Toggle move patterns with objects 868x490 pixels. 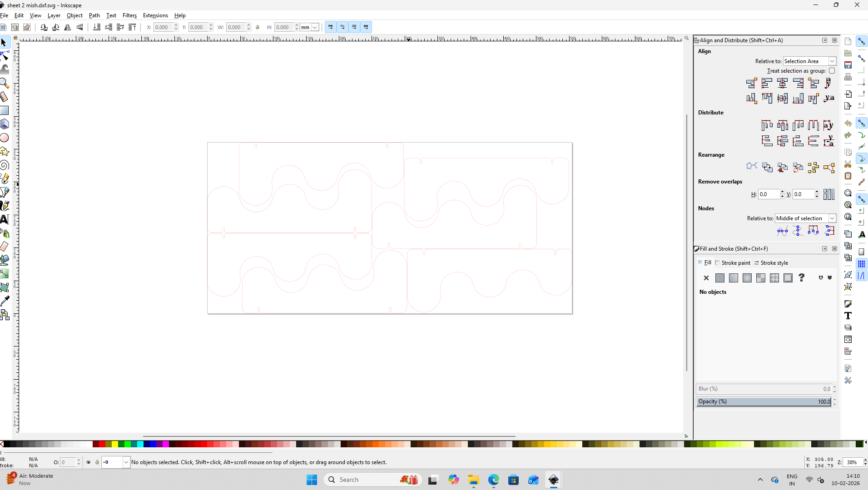[x=366, y=27]
